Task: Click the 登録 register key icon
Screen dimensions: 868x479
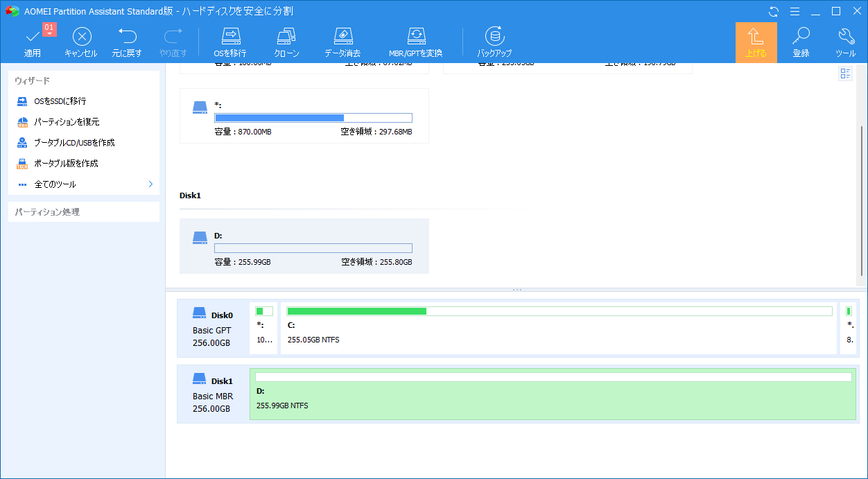Action: 801,37
